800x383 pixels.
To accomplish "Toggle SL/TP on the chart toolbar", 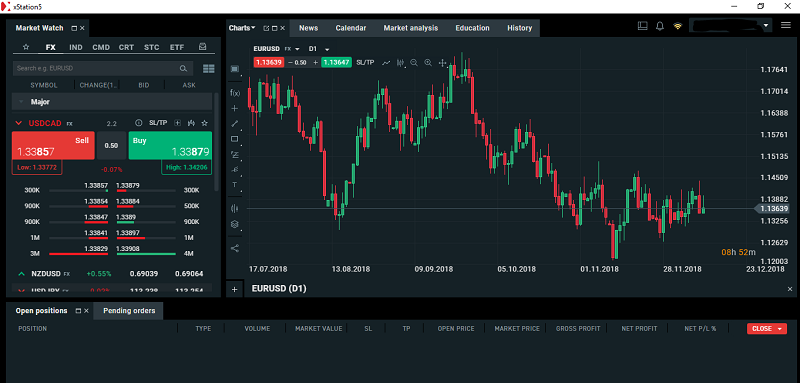I will 365,62.
